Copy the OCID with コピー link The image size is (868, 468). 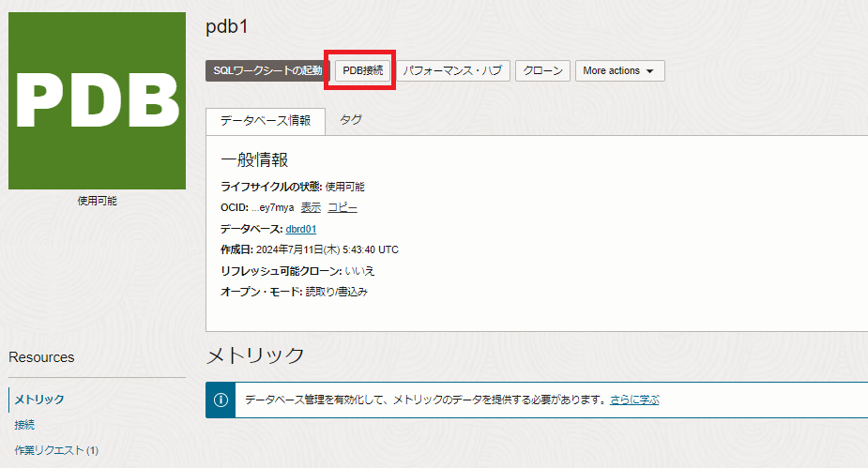[342, 207]
